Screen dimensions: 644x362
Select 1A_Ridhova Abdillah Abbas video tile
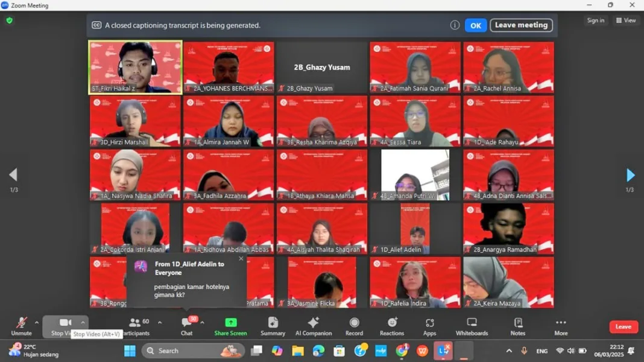(229, 229)
